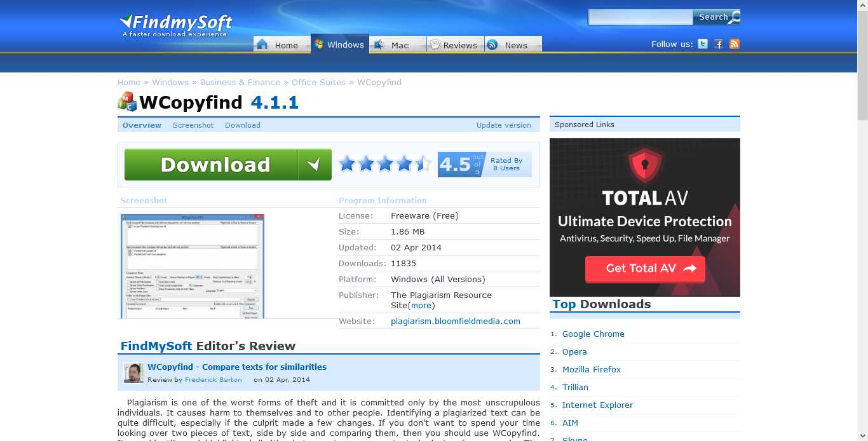Image resolution: width=868 pixels, height=441 pixels.
Task: Click the green Download button
Action: (228, 165)
